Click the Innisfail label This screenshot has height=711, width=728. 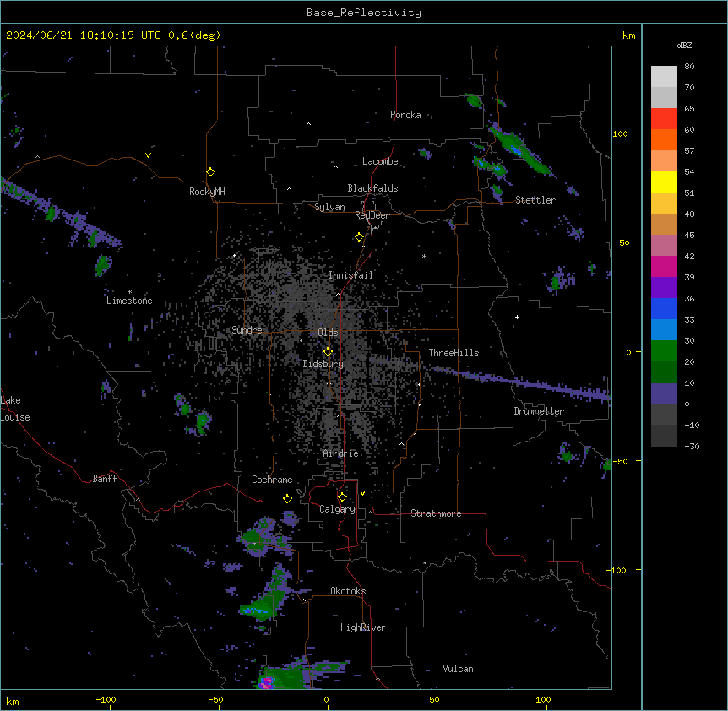(x=350, y=275)
